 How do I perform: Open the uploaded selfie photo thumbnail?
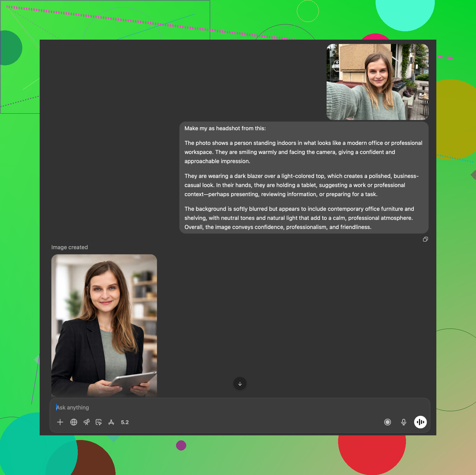point(377,82)
